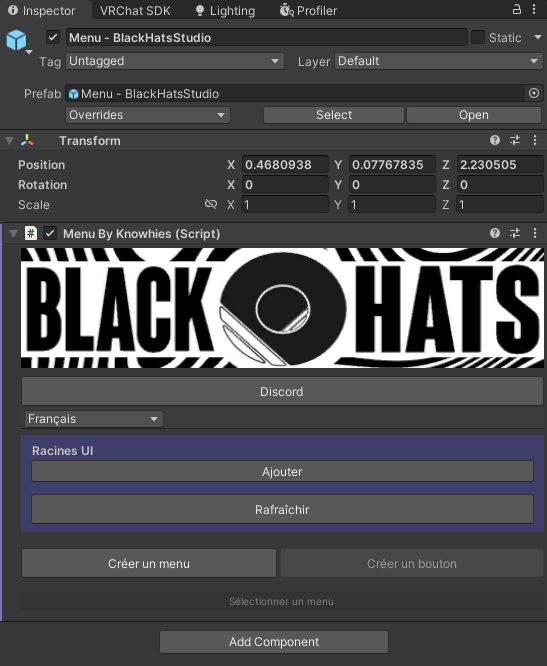Open the Inspector tab's kebab menu
This screenshot has height=666, width=547.
pyautogui.click(x=534, y=9)
